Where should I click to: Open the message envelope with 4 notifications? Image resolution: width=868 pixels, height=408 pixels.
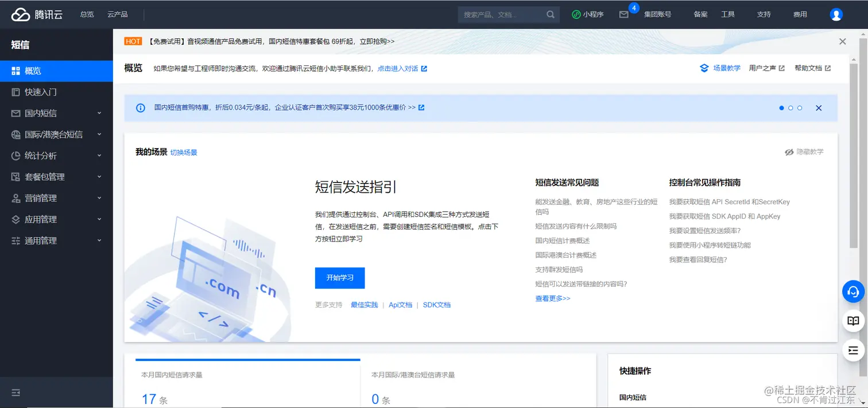pos(624,14)
